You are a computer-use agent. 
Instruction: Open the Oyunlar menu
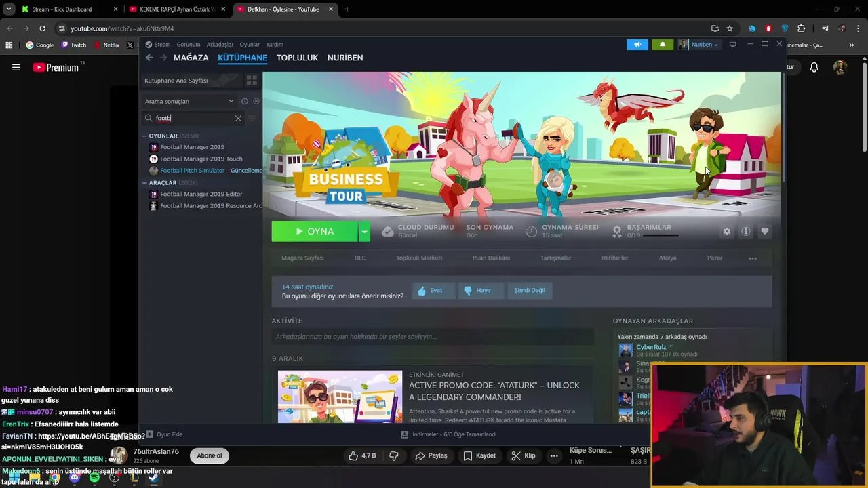(x=250, y=45)
